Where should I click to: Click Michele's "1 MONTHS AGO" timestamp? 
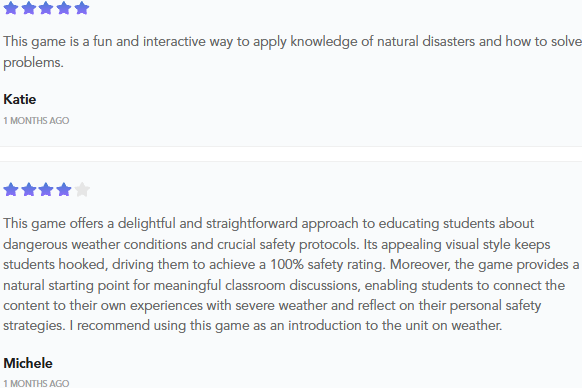click(x=36, y=383)
